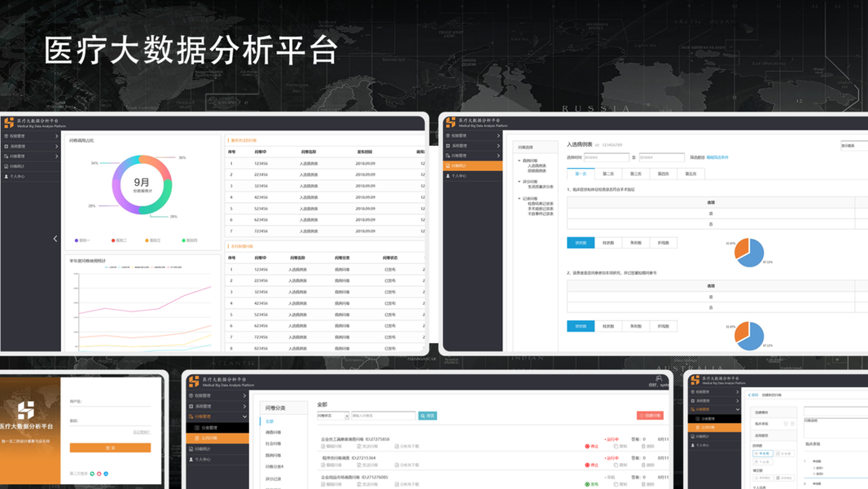Click the red 医院二 legend dot
Screen dimensions: 868x489
pyautogui.click(x=113, y=240)
